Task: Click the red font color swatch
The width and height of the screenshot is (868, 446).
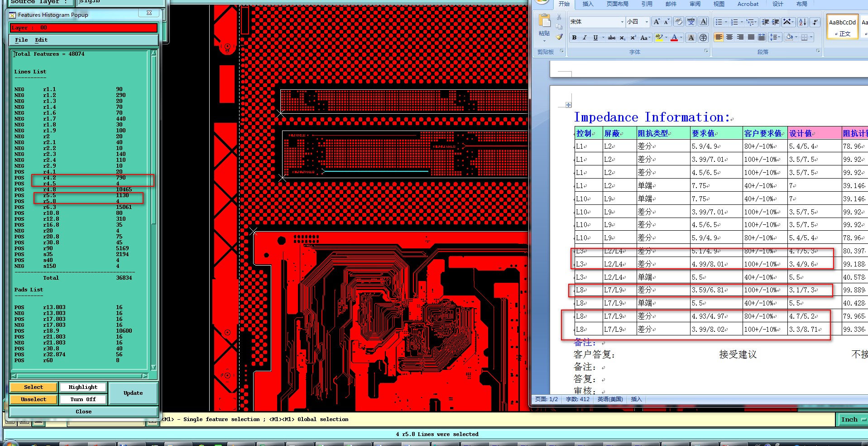Action: click(x=674, y=38)
